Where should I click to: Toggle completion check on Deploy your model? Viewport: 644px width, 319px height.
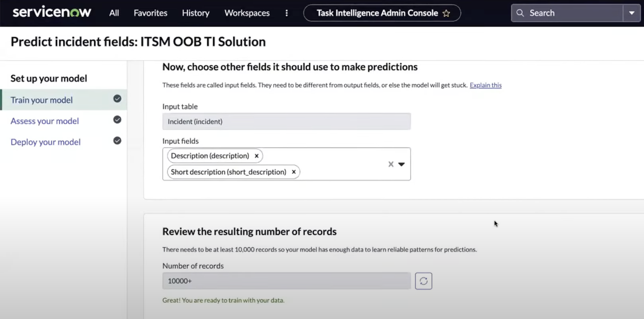[117, 140]
